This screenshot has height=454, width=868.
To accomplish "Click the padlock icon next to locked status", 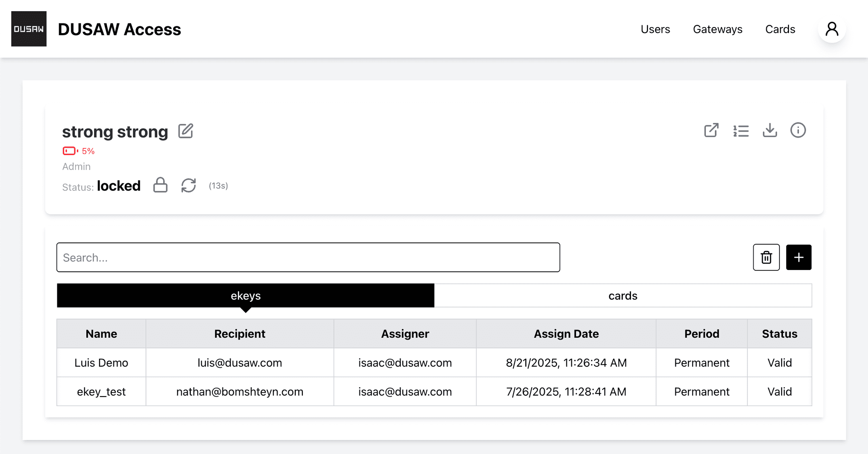I will click(160, 185).
